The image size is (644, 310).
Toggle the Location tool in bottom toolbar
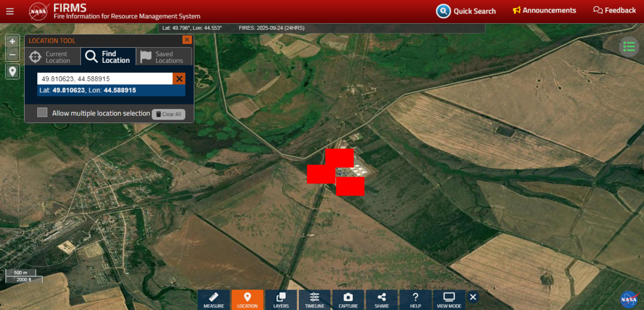(x=247, y=299)
